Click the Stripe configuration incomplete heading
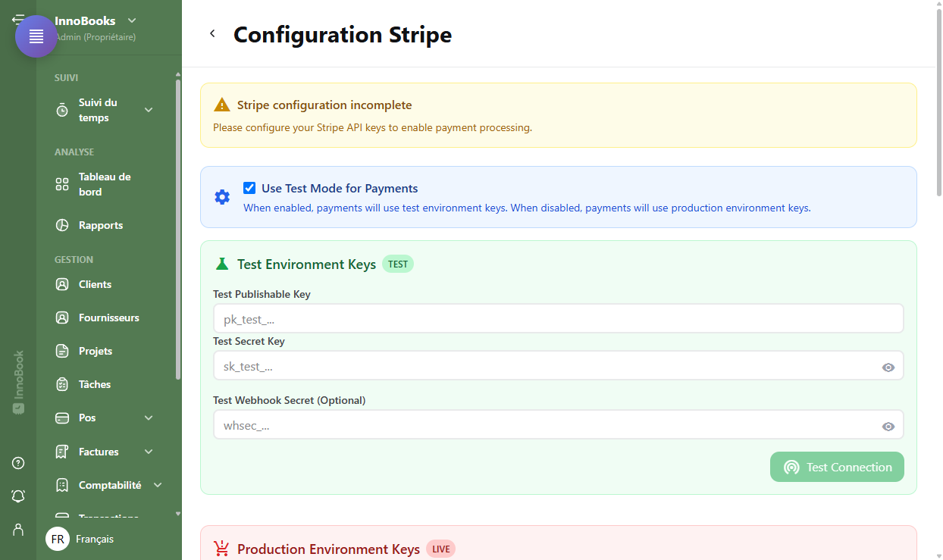This screenshot has width=943, height=560. 324,105
